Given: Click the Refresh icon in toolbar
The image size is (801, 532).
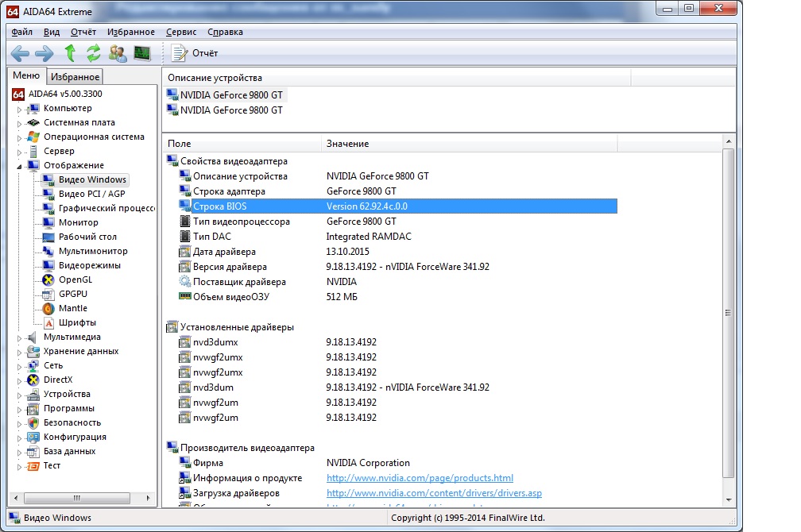Looking at the screenshot, I should click(94, 53).
